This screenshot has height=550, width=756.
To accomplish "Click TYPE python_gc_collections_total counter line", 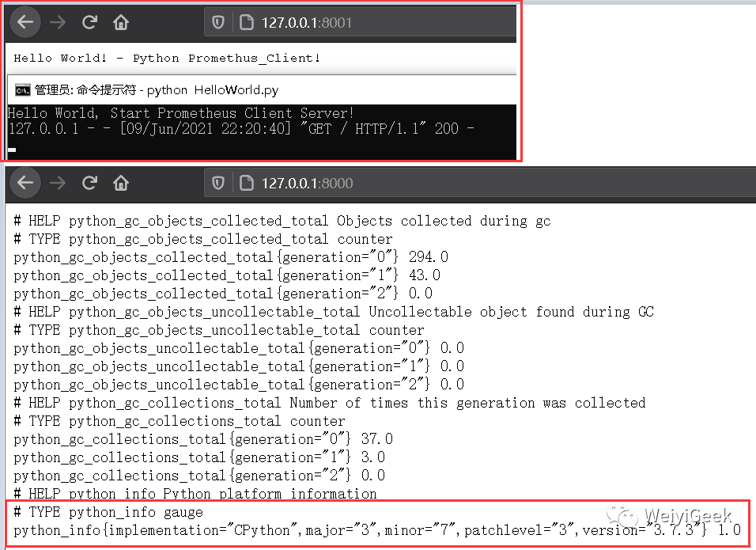I will click(180, 422).
